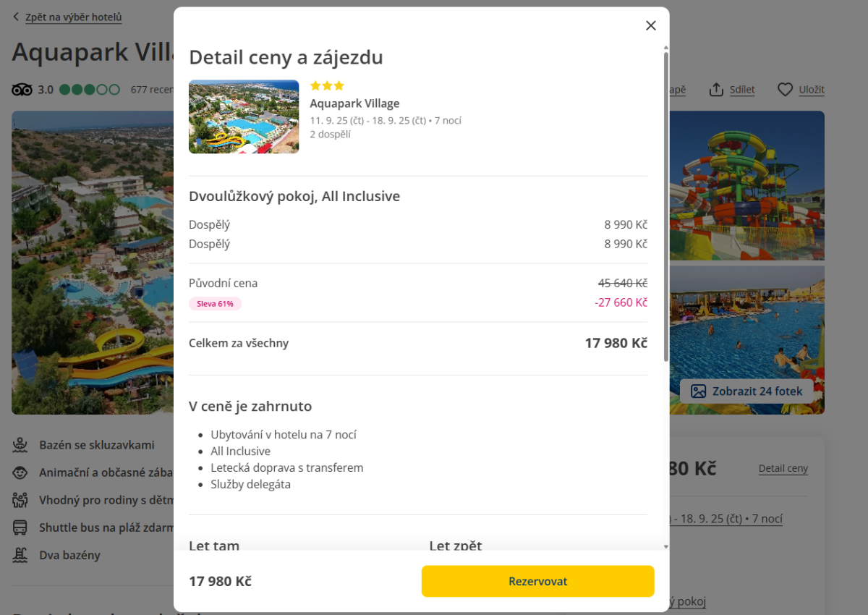Click the yellow Rezervovat button
The height and width of the screenshot is (615, 868).
537,581
